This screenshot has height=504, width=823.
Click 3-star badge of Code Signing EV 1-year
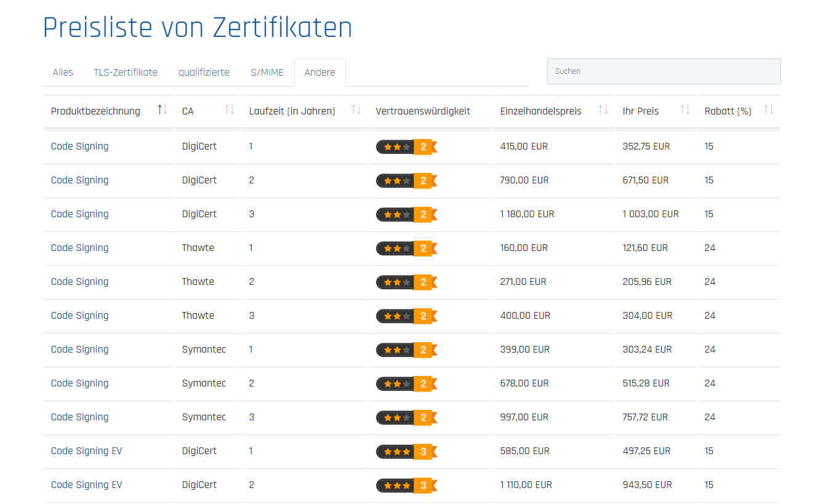click(x=407, y=452)
